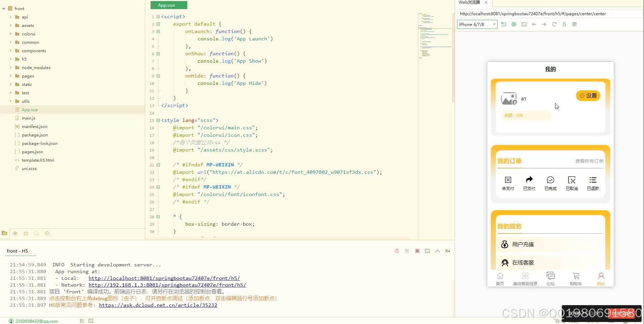Screen dimensions: 644x324
Task: Close the console panel with X icon
Action: pyautogui.click(x=447, y=251)
